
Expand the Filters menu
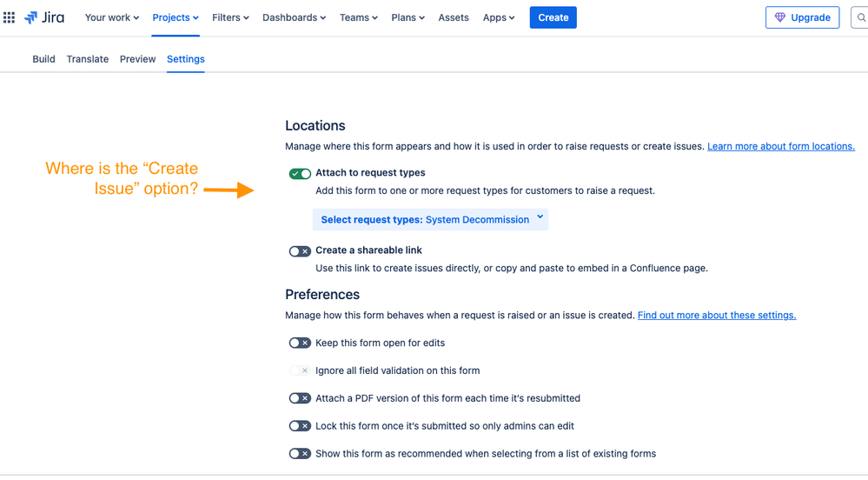click(x=230, y=17)
